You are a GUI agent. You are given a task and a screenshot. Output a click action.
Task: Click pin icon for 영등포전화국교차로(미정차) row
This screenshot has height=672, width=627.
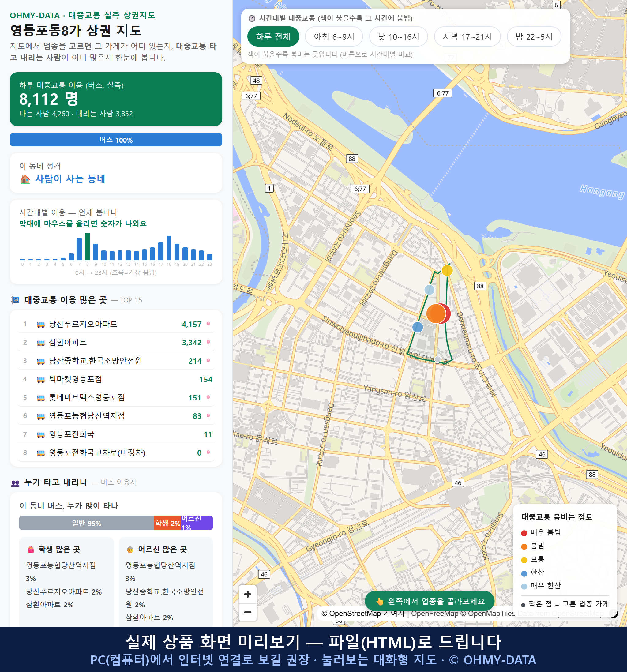point(208,452)
